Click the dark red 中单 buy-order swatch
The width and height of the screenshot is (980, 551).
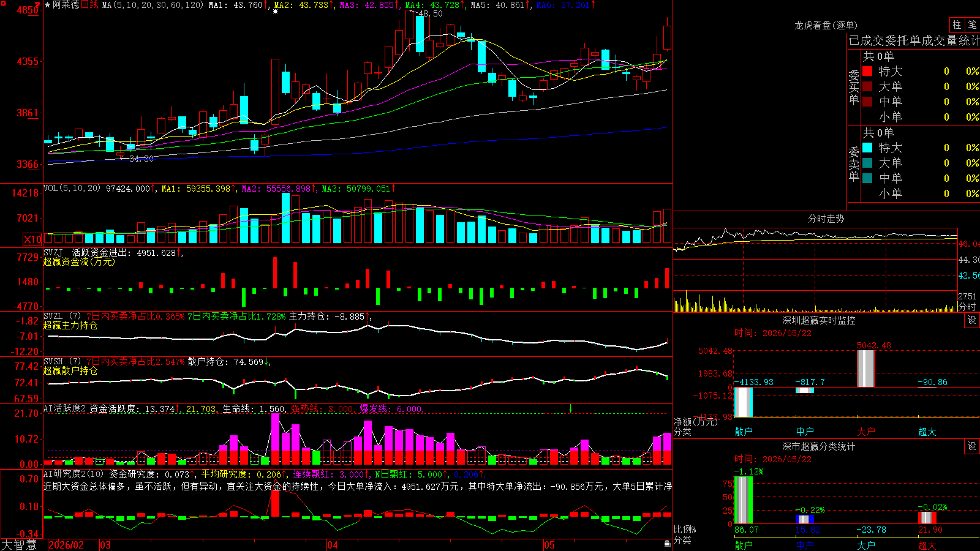867,102
